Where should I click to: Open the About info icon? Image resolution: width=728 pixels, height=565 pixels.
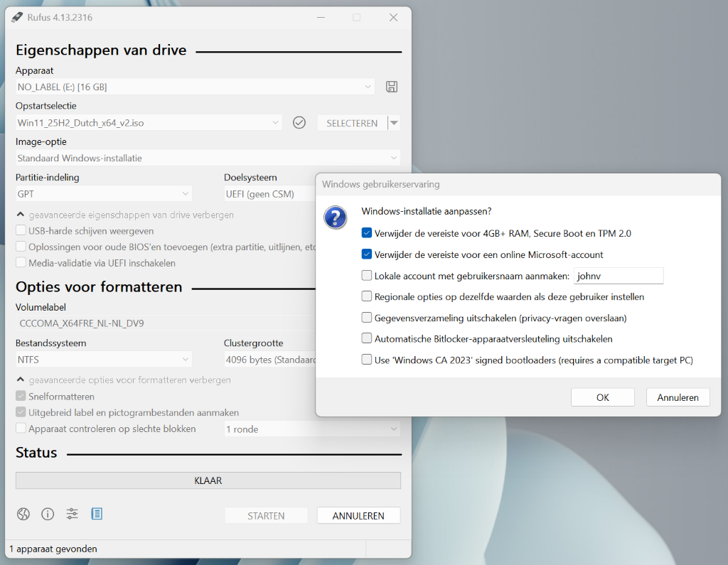tap(48, 514)
